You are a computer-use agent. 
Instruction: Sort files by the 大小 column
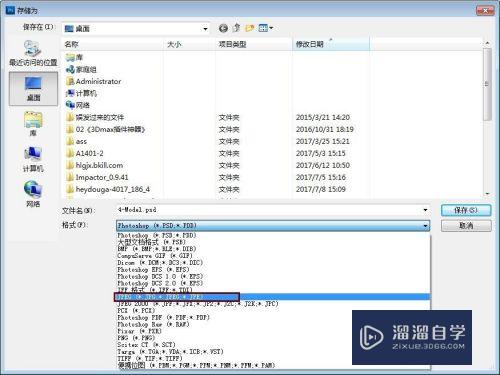coord(189,44)
